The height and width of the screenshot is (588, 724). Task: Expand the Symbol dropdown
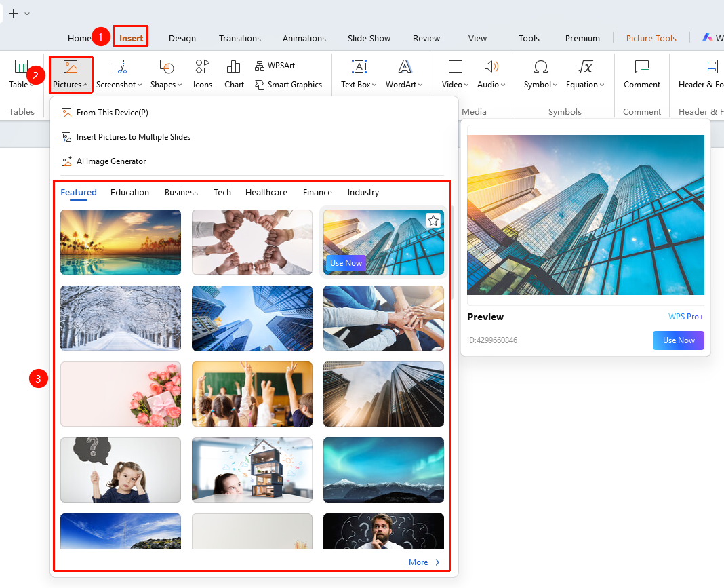(555, 85)
